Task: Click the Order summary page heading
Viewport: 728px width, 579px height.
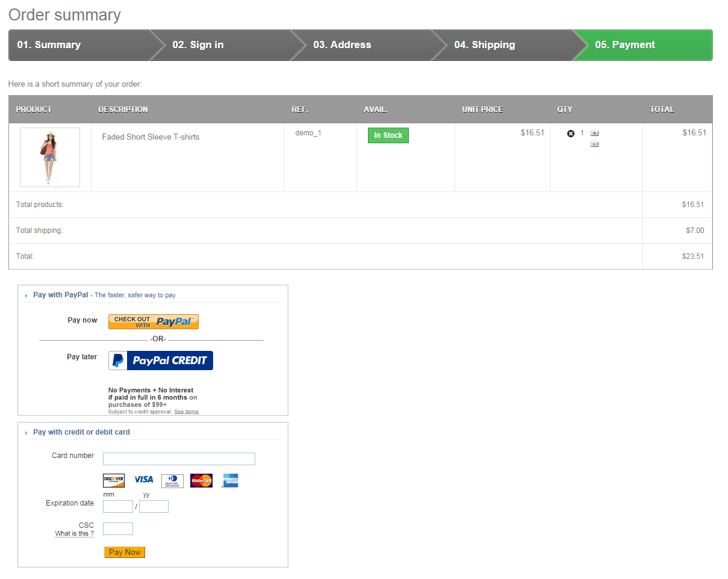Action: [x=64, y=15]
